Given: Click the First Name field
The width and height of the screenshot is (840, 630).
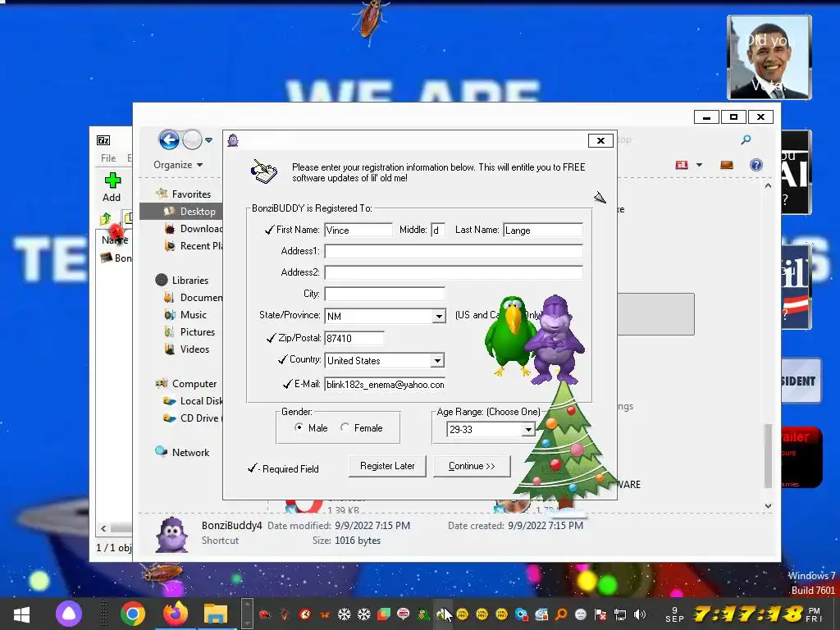Looking at the screenshot, I should pyautogui.click(x=358, y=231).
